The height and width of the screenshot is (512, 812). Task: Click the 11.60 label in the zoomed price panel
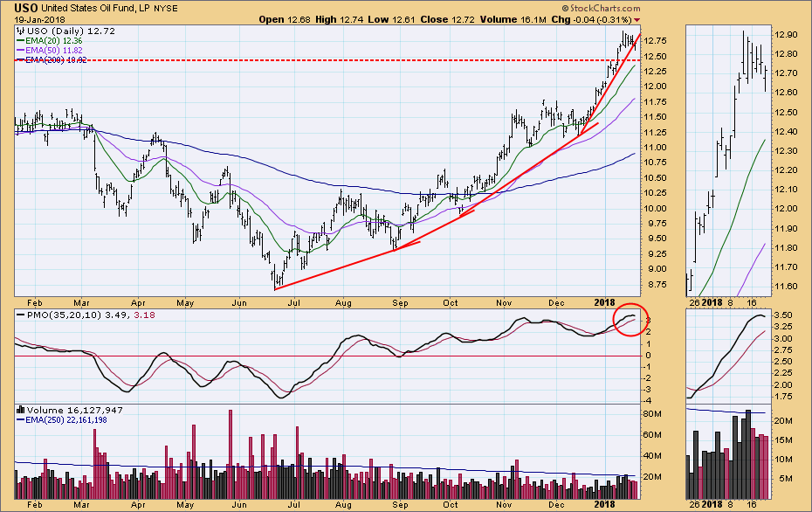coord(786,287)
